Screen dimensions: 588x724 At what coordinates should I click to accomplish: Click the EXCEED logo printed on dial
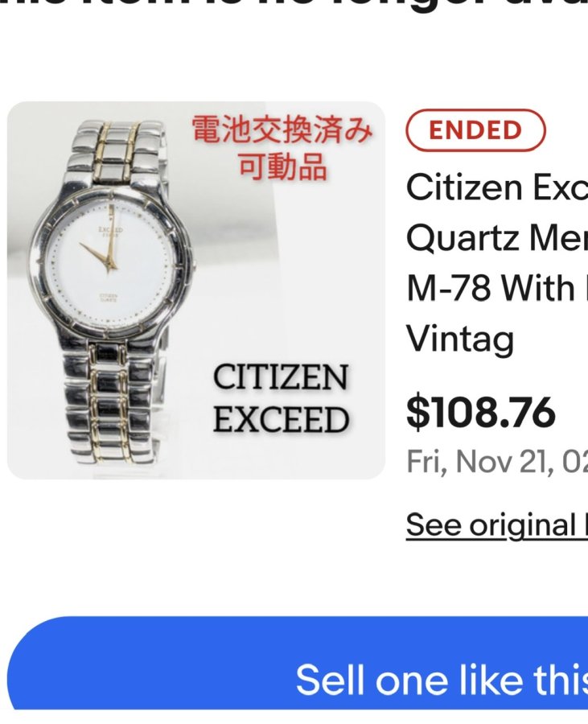(x=110, y=230)
